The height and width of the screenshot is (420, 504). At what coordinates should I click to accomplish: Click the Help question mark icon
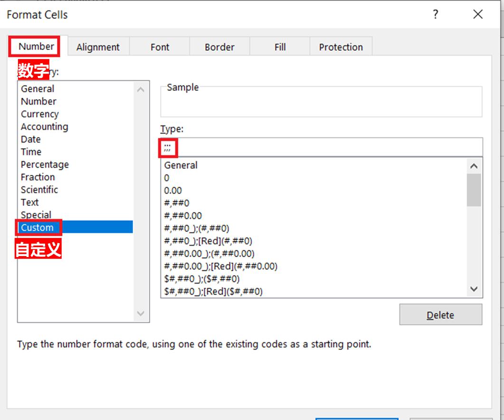point(435,14)
